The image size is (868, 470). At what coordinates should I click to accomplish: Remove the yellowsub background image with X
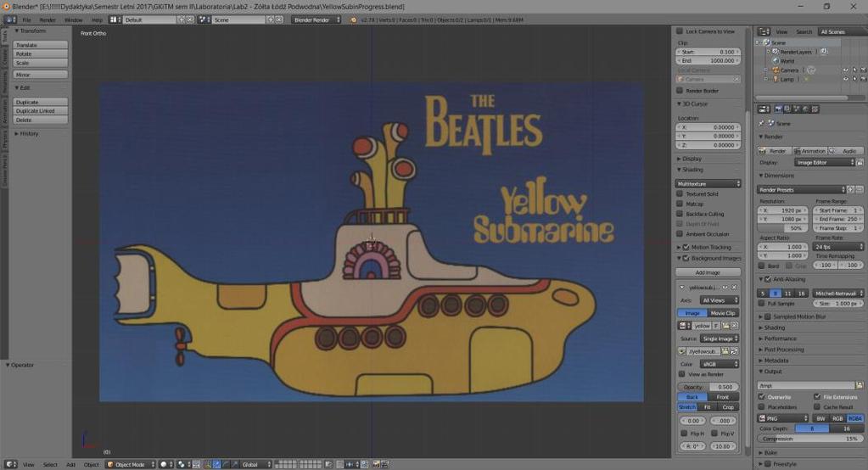[735, 288]
